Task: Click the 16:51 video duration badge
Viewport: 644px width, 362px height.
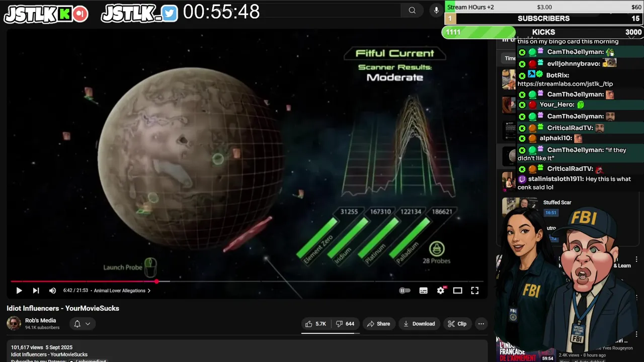Action: coord(551,213)
